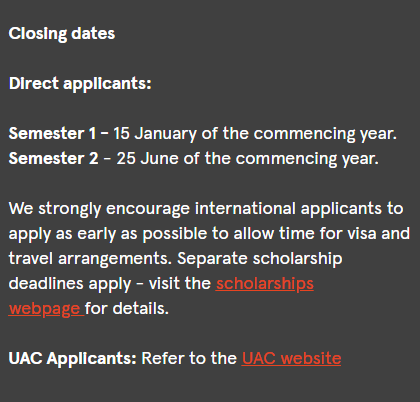Open the UAC website link
Screen dimensions: 420x402
[x=291, y=359]
